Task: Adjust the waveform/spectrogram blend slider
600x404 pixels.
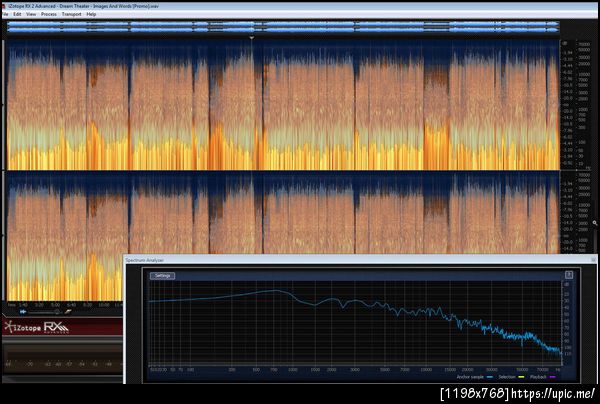Action: [x=44, y=312]
